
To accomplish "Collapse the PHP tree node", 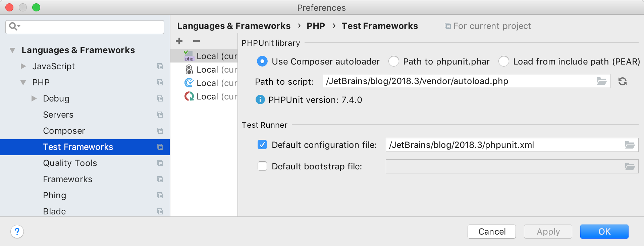I will [x=23, y=82].
